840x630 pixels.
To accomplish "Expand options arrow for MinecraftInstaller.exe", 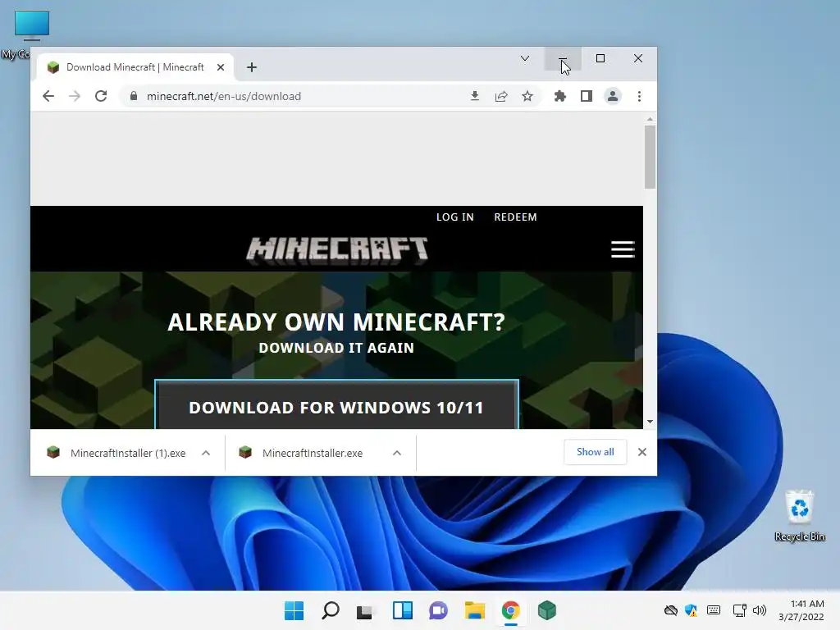I will pyautogui.click(x=397, y=453).
